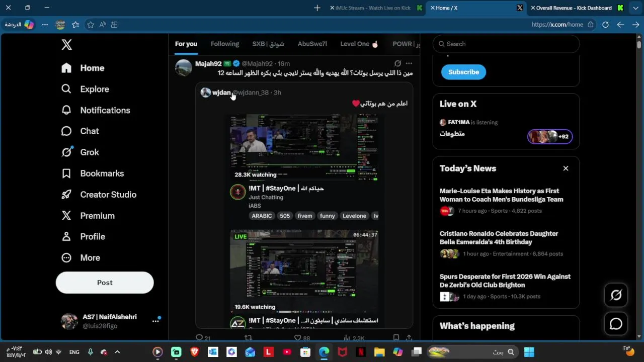
Task: Open Profile from the sidebar
Action: click(83, 237)
